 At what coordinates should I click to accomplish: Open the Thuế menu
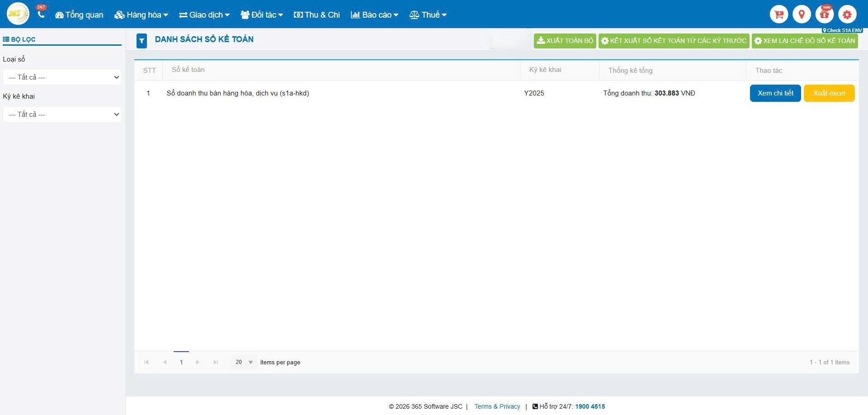click(428, 15)
